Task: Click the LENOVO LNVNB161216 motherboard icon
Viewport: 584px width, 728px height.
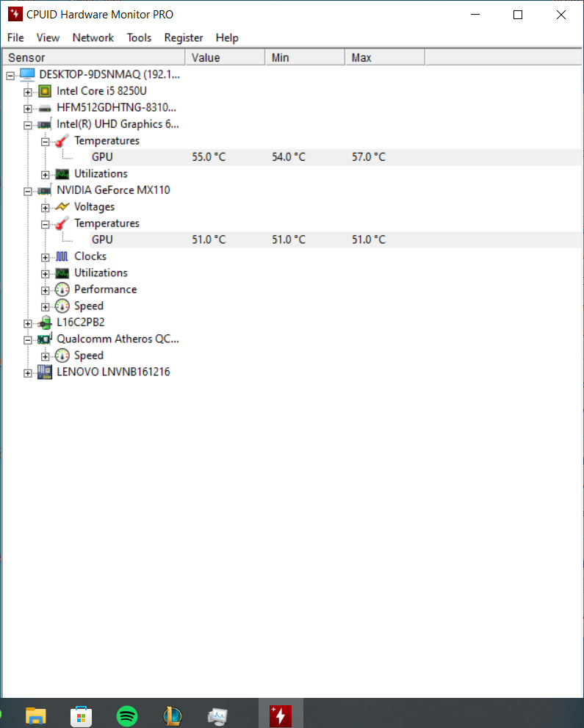Action: (x=45, y=372)
